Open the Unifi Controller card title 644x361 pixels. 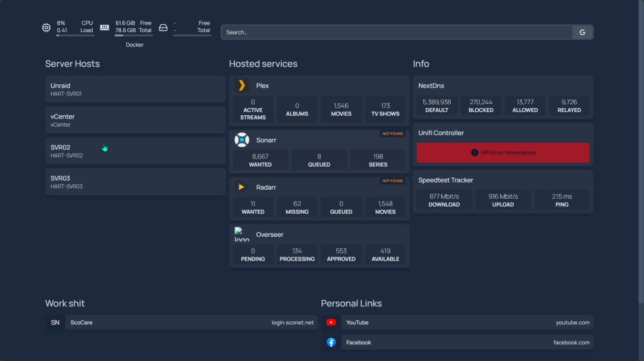440,133
